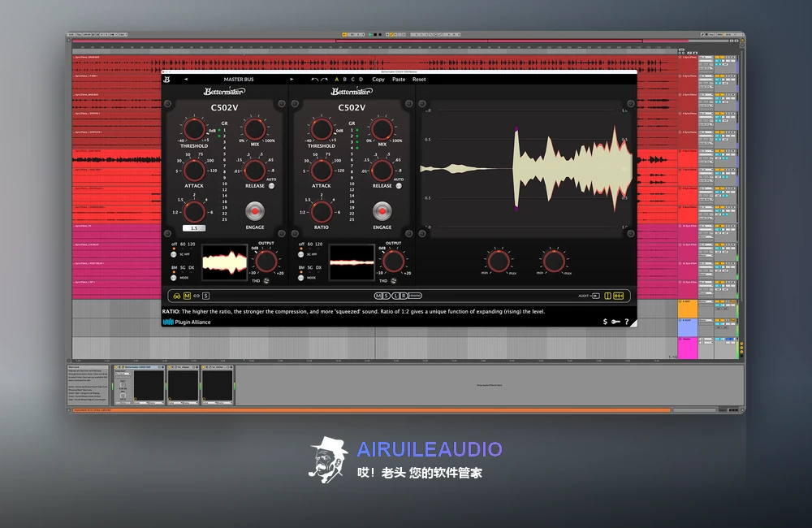
Task: Select the S monitoring pill button
Action: coord(387,296)
